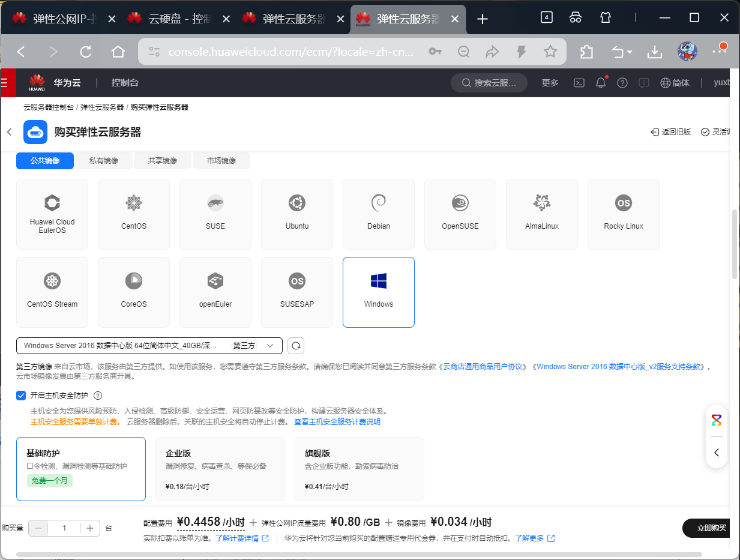The width and height of the screenshot is (740, 560).
Task: Select the Windows image card
Action: pos(379,292)
